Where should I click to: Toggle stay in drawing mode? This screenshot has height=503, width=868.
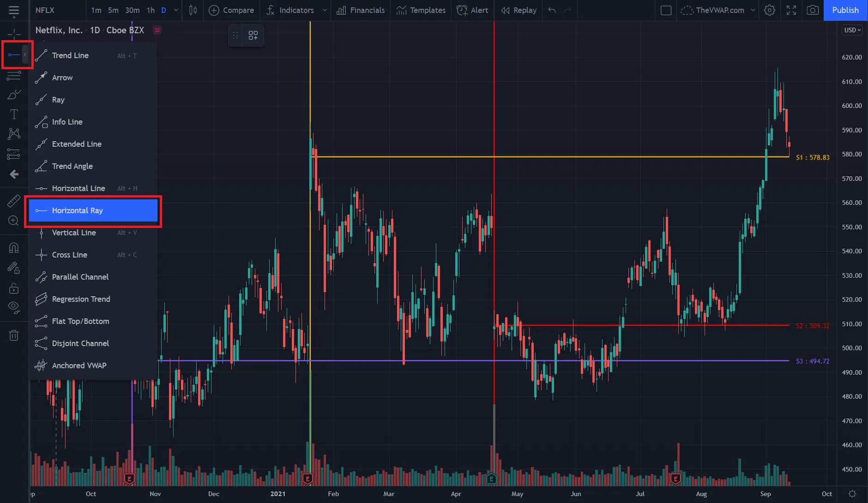tap(14, 268)
